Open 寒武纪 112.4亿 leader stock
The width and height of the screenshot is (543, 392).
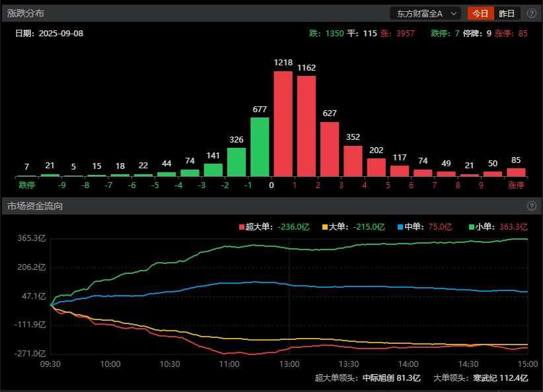501,378
